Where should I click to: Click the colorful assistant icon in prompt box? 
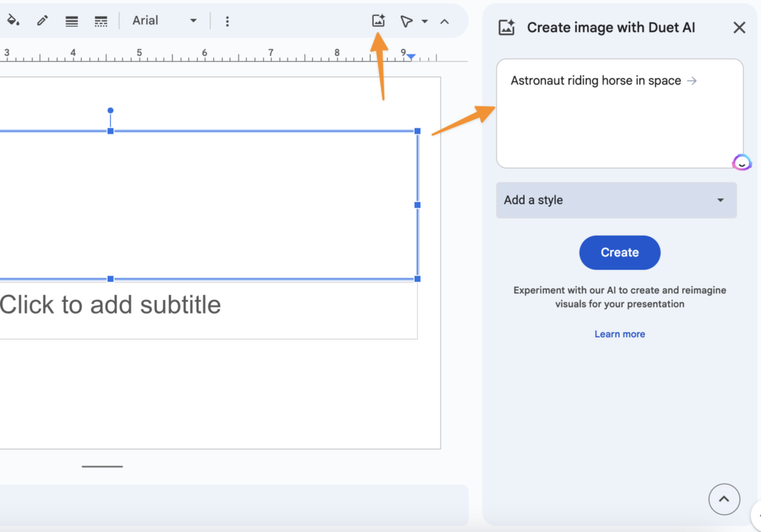[x=741, y=163]
